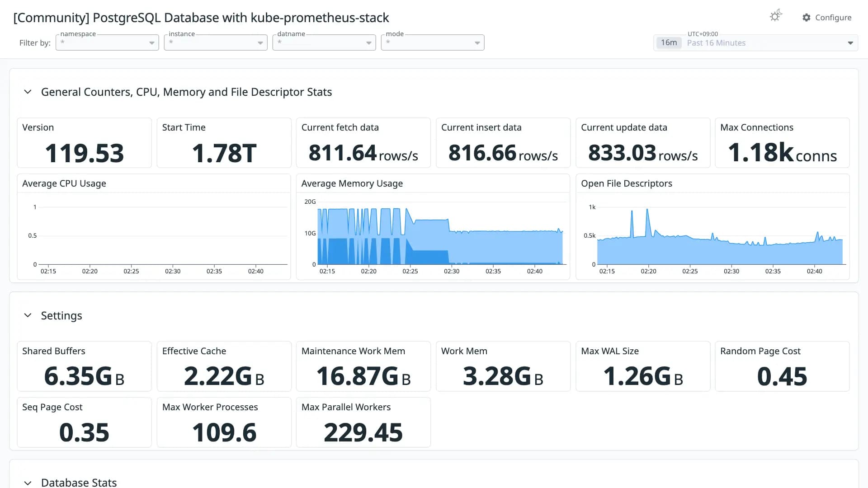Click the Current insert data value 816.66
This screenshot has width=868, height=488.
482,153
